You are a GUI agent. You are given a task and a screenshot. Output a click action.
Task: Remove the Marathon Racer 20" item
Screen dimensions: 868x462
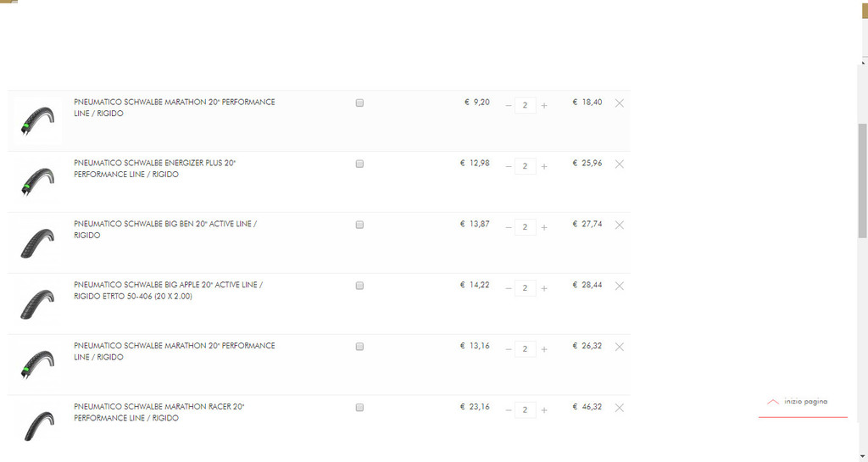tap(620, 407)
